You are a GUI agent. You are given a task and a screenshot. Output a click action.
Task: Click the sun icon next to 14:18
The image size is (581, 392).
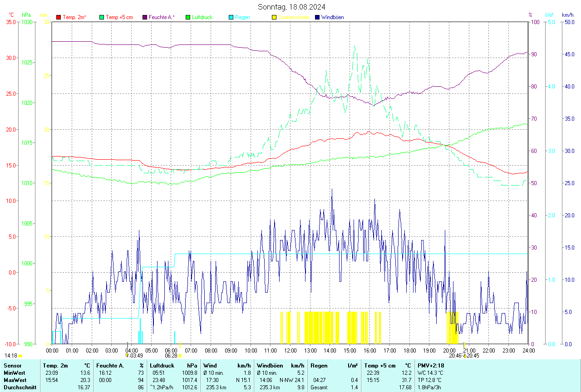pos(20,356)
